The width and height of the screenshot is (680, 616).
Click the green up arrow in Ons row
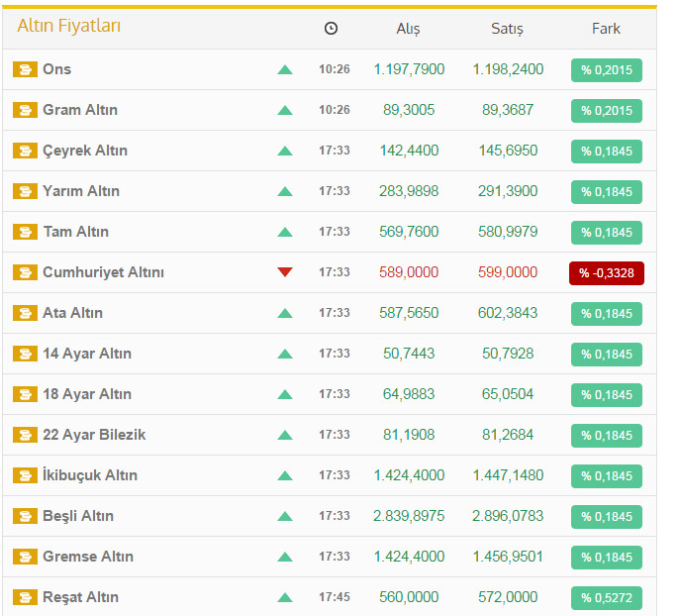point(285,69)
